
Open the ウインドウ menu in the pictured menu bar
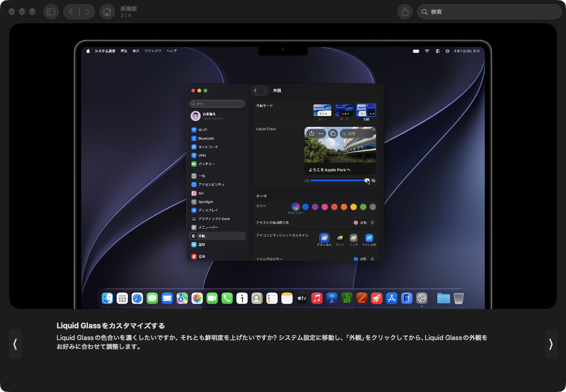153,51
